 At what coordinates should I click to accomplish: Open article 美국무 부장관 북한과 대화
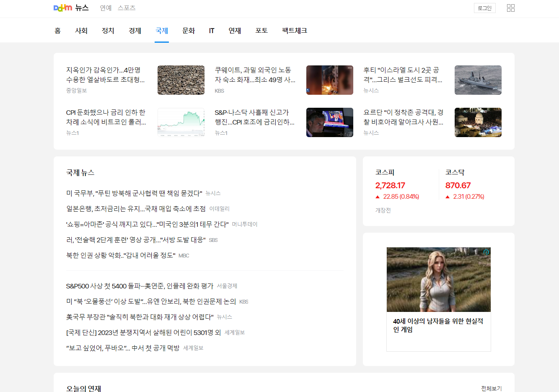140,317
